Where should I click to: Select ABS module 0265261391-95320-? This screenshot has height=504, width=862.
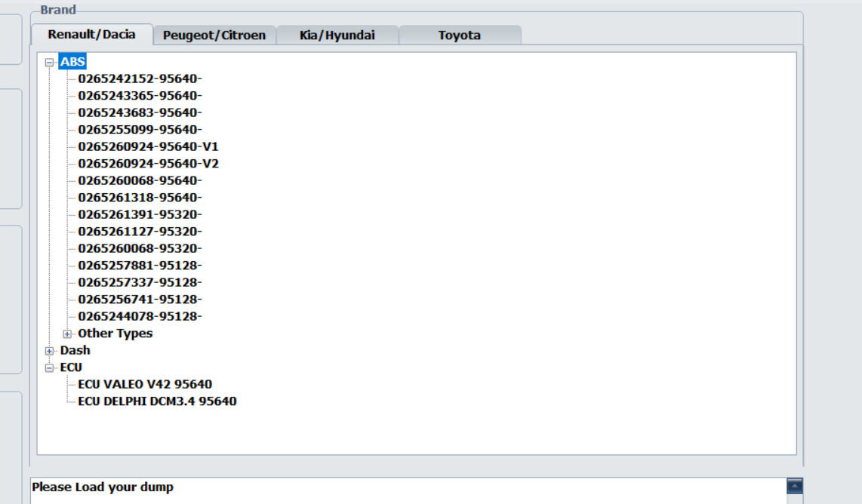140,214
